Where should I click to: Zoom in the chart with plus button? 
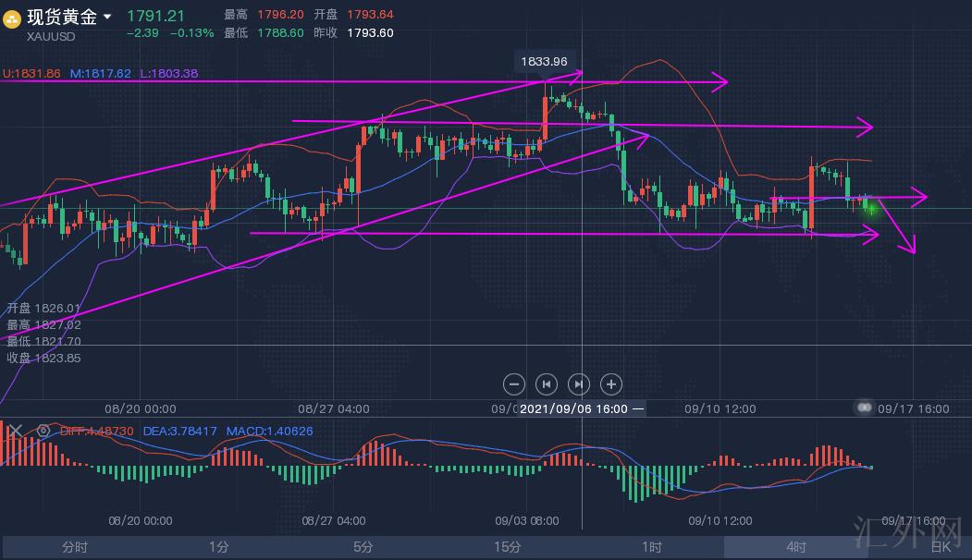610,383
